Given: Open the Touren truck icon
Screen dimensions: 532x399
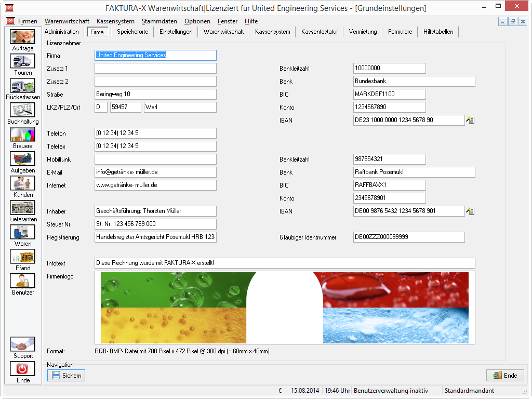Looking at the screenshot, I should point(22,61).
